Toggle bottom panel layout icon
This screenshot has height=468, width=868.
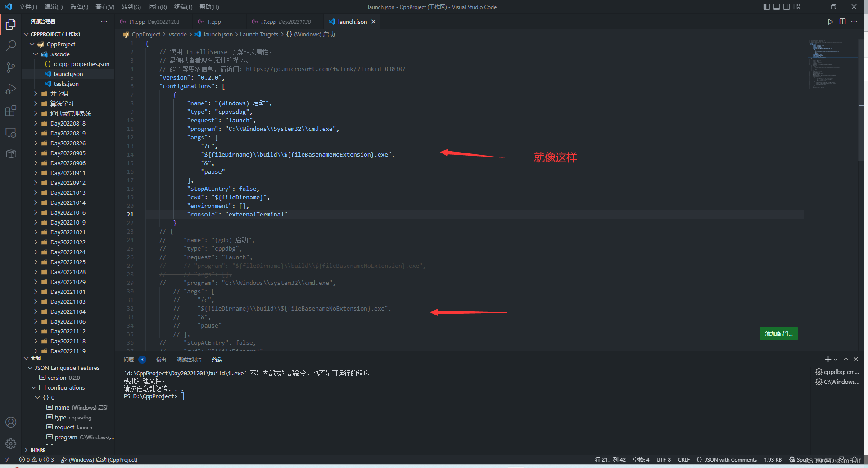(x=777, y=7)
